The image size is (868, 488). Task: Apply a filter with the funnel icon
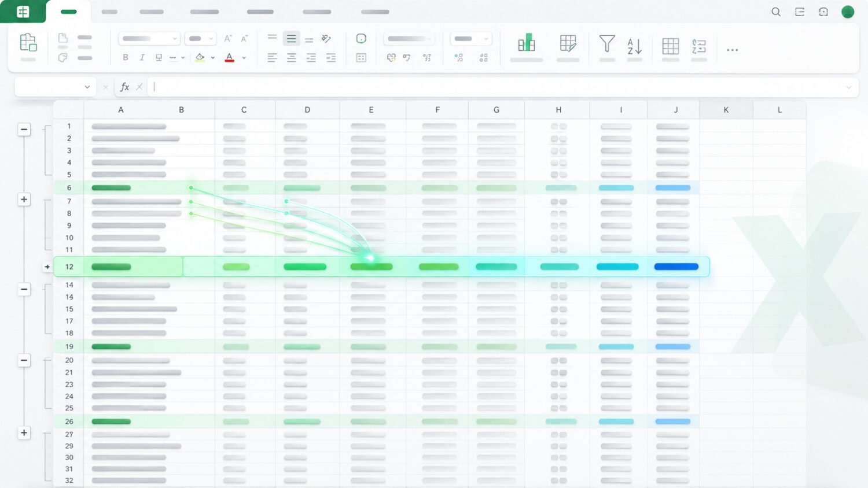click(607, 43)
